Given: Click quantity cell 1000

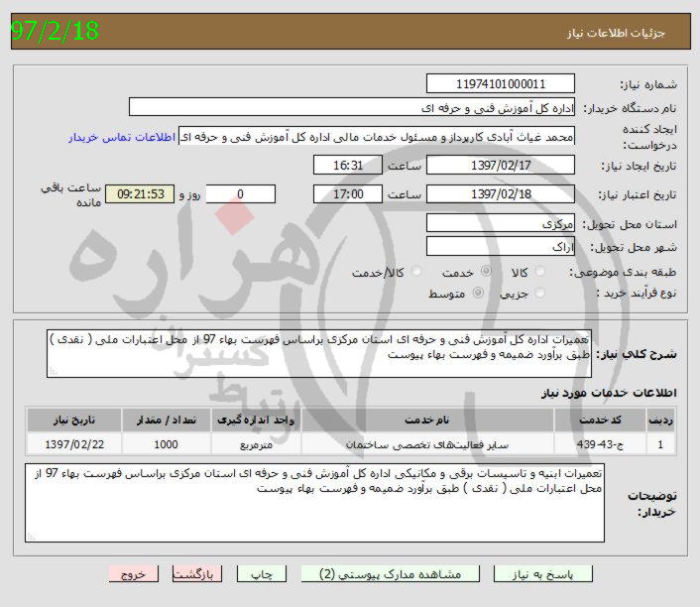Looking at the screenshot, I should pos(166,444).
